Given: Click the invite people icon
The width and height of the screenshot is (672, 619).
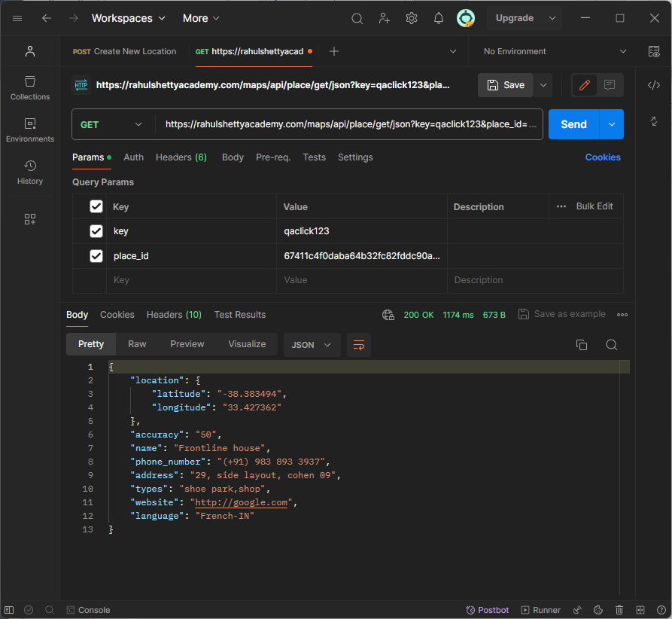Looking at the screenshot, I should (x=385, y=18).
